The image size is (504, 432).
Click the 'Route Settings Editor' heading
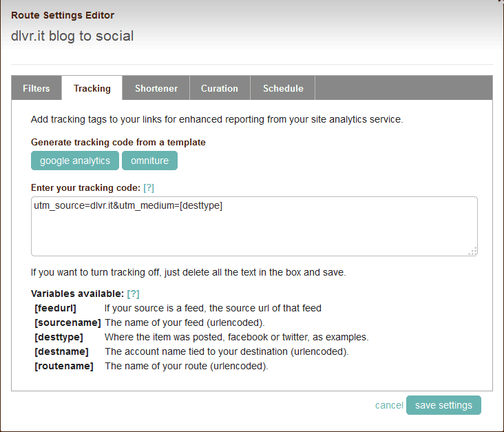(63, 15)
